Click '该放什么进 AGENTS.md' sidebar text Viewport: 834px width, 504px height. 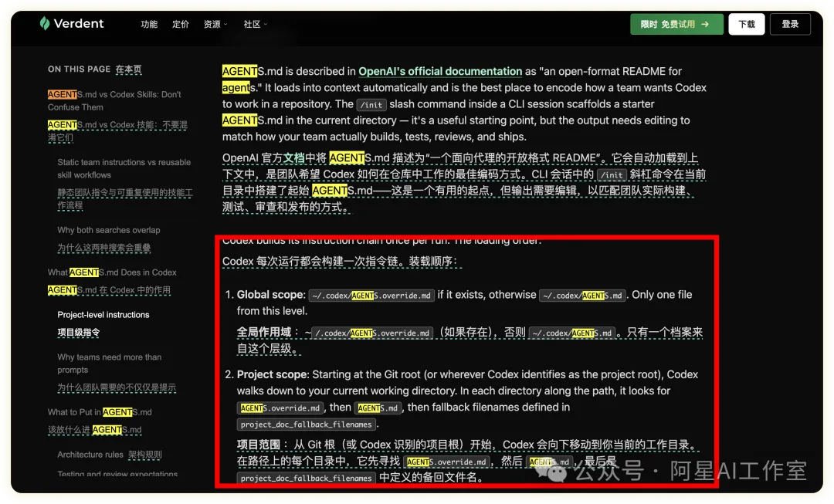95,430
